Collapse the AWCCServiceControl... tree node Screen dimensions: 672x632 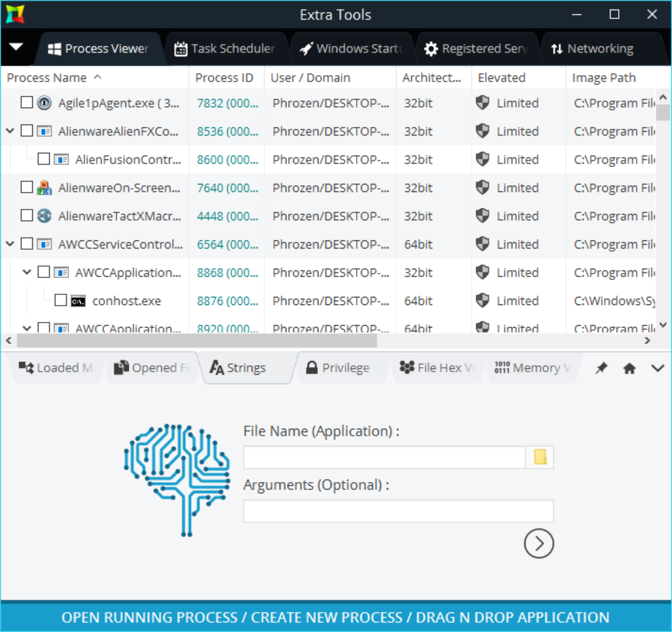10,244
